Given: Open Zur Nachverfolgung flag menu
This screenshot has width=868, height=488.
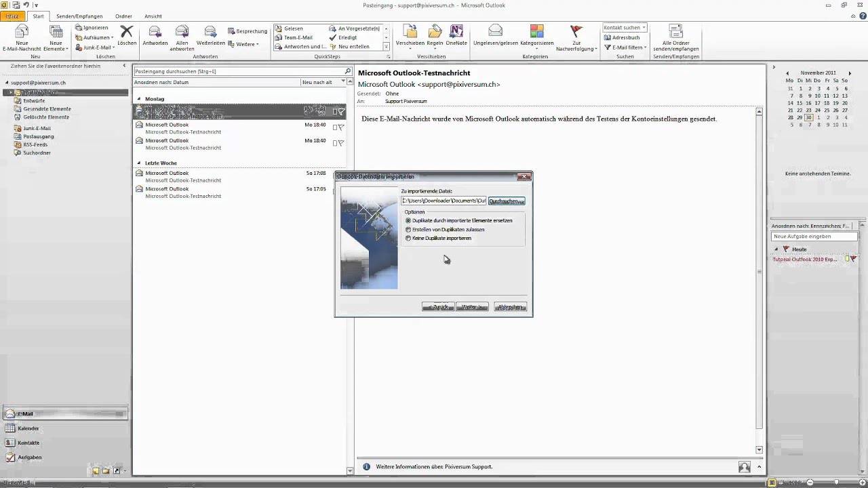Looking at the screenshot, I should tap(576, 38).
